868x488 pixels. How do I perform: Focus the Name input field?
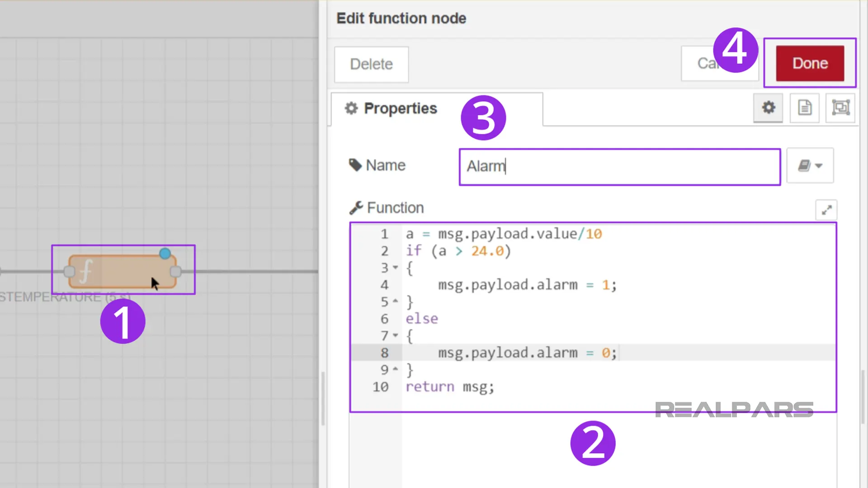pyautogui.click(x=619, y=166)
